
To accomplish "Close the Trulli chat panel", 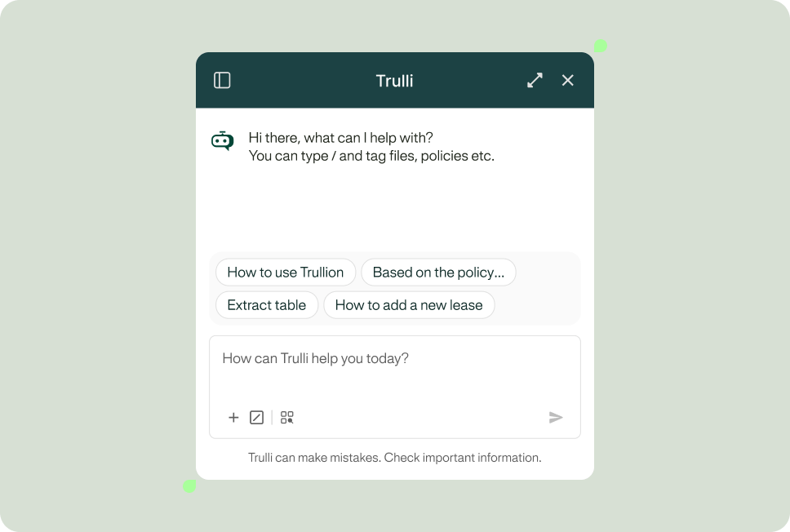I will (568, 80).
